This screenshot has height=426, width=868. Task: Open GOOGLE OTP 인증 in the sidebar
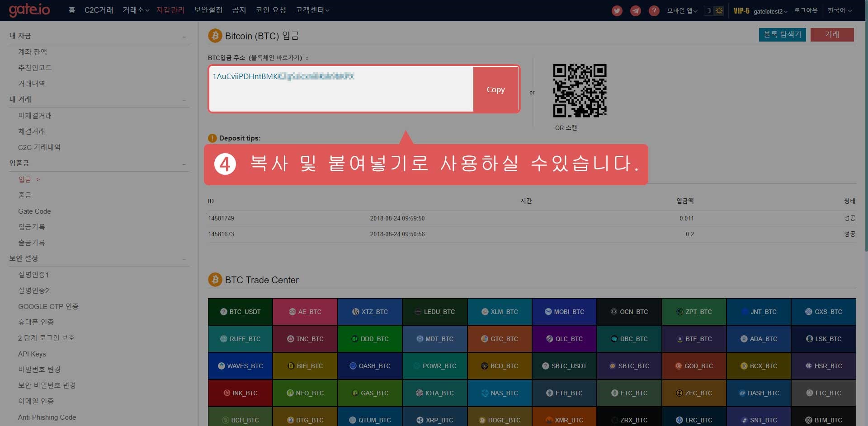click(48, 306)
